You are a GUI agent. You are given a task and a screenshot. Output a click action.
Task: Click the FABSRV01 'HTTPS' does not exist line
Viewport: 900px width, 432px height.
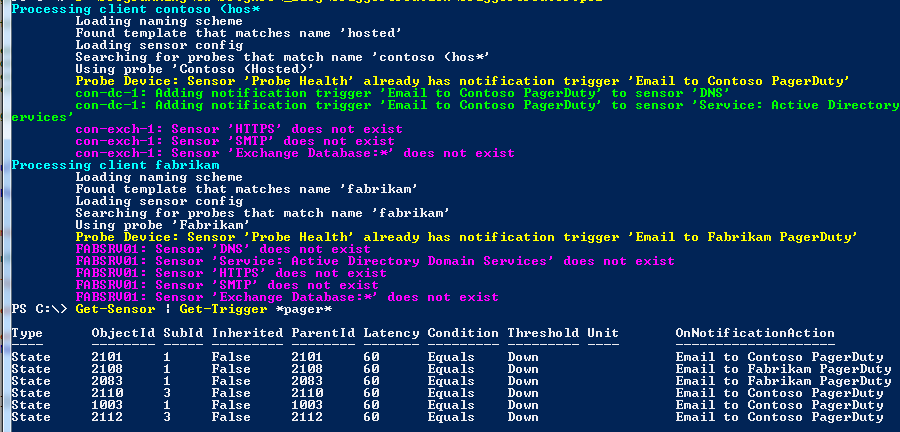[x=231, y=273]
